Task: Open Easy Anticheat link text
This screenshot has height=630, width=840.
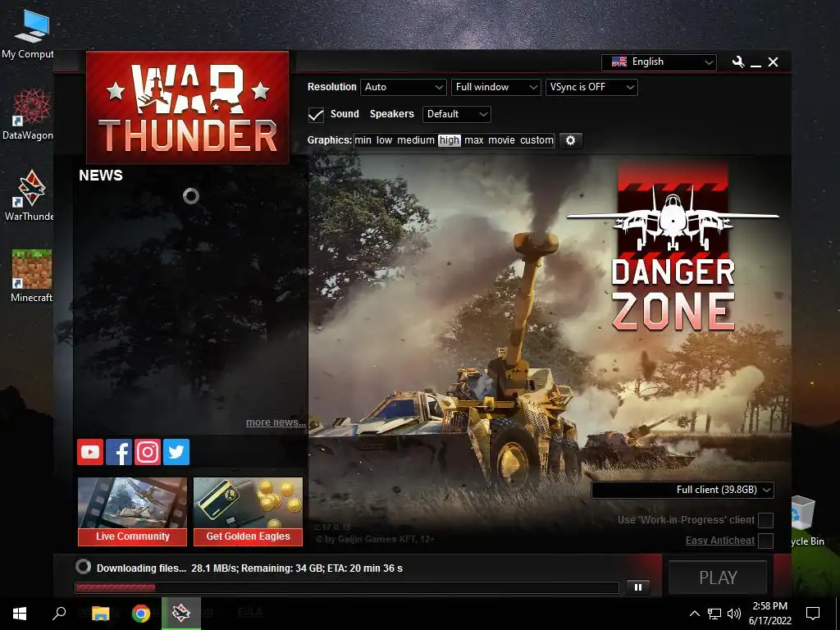Action: pyautogui.click(x=720, y=541)
